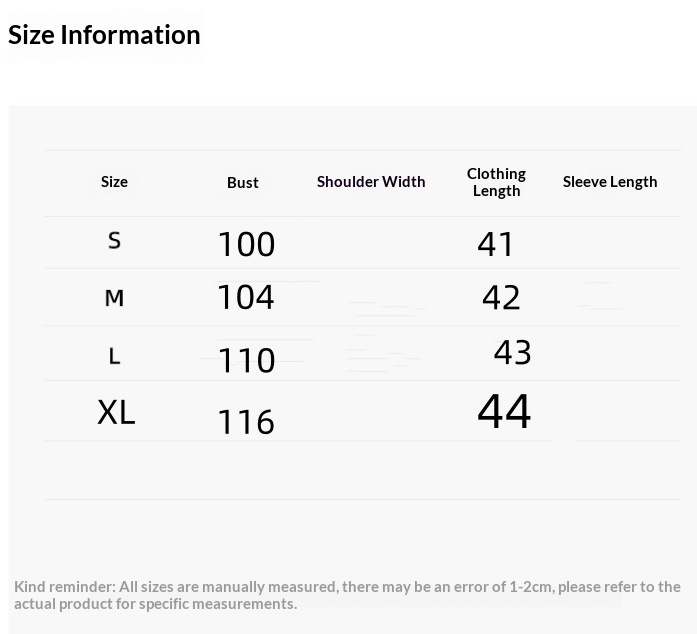697x634 pixels.
Task: Click the clothing length value 41
Action: [495, 244]
